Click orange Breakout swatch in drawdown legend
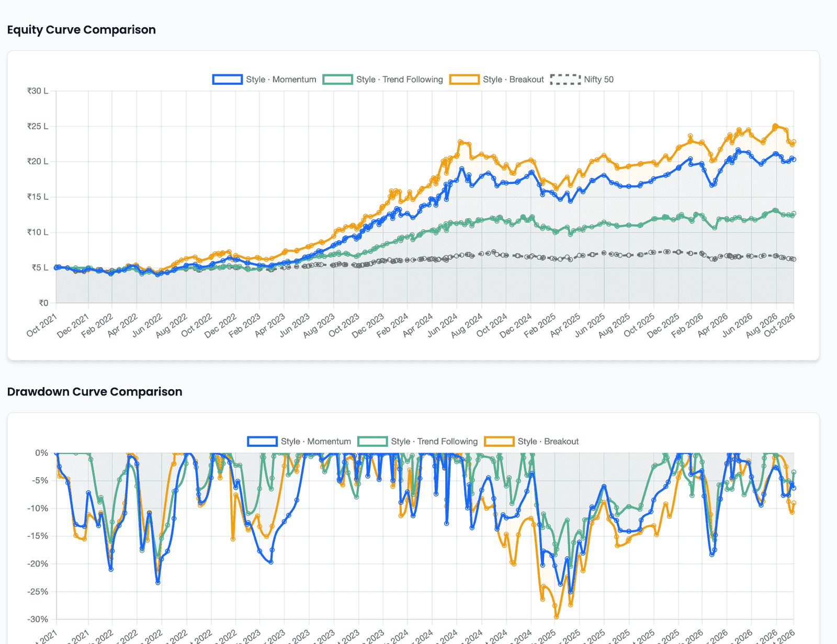The width and height of the screenshot is (837, 644). [500, 442]
